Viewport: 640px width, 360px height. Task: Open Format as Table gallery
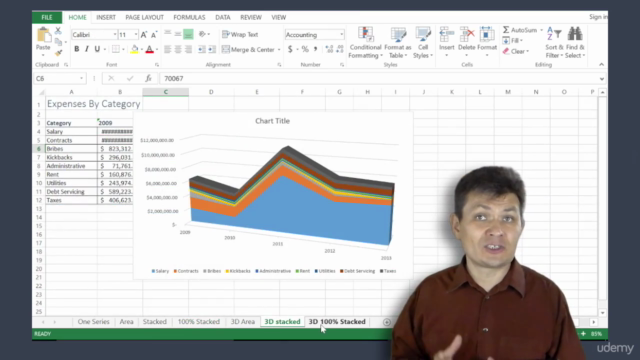click(398, 43)
